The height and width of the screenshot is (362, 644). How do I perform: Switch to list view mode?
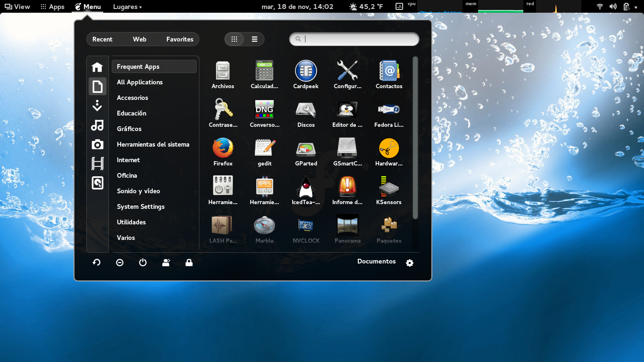pos(255,39)
